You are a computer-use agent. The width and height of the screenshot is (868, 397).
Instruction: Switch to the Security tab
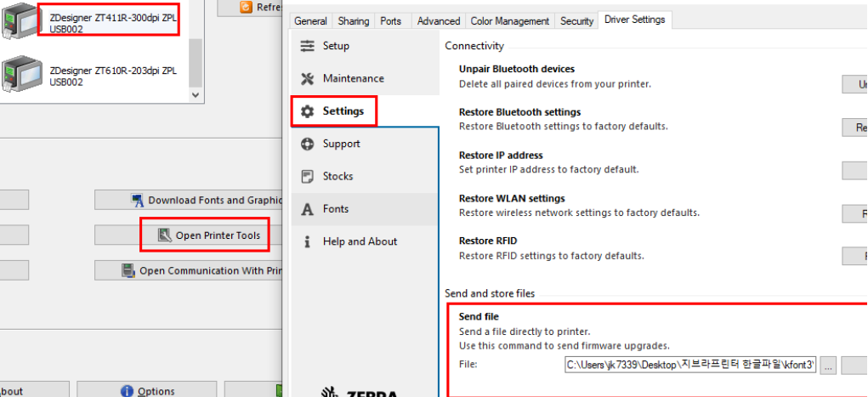coord(576,21)
